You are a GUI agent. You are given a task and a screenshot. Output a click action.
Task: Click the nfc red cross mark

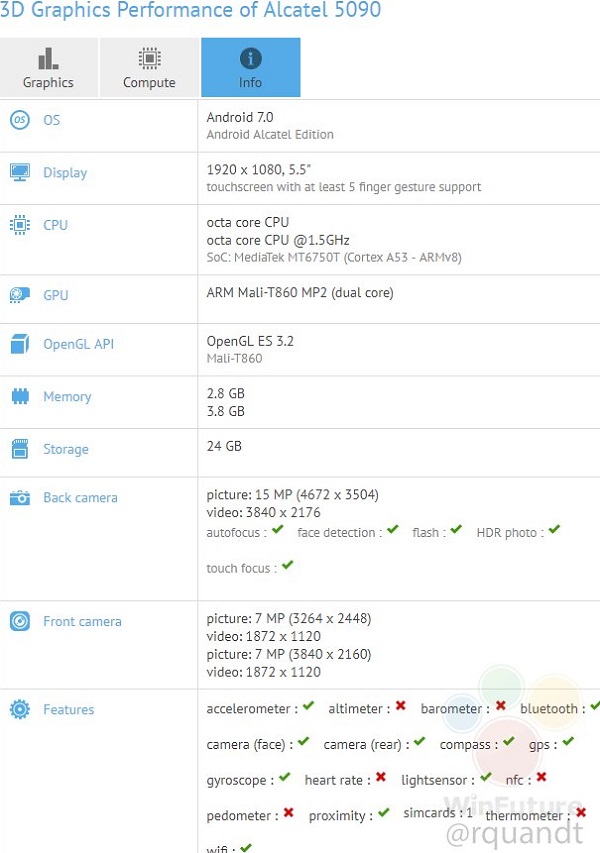[x=541, y=777]
